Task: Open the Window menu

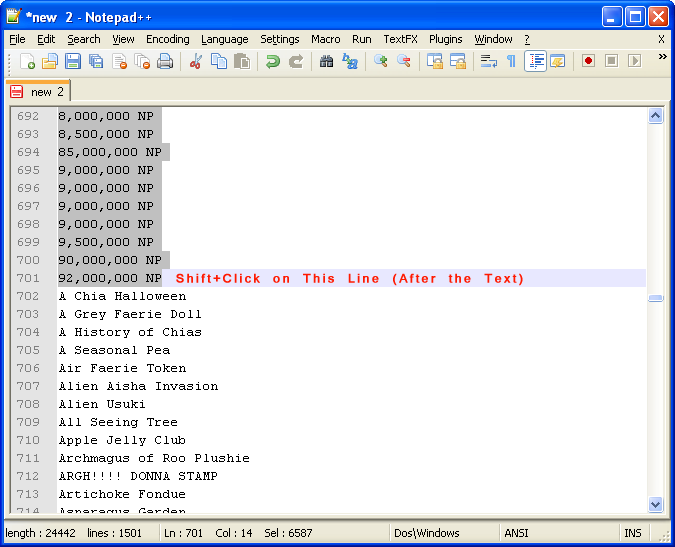Action: tap(493, 39)
